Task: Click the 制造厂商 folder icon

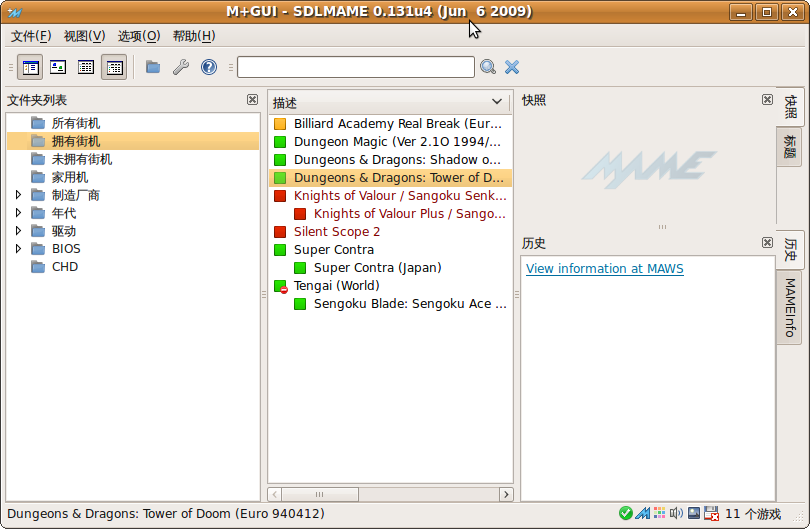Action: click(x=38, y=195)
